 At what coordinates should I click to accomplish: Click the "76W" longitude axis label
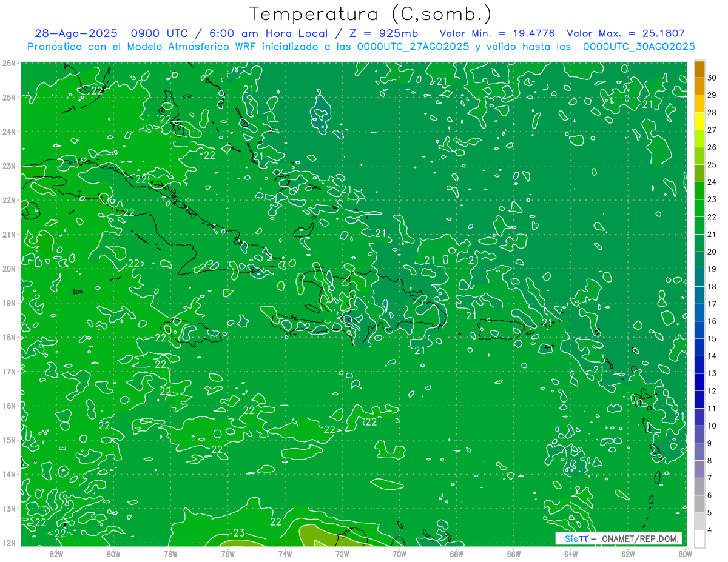[x=227, y=554]
